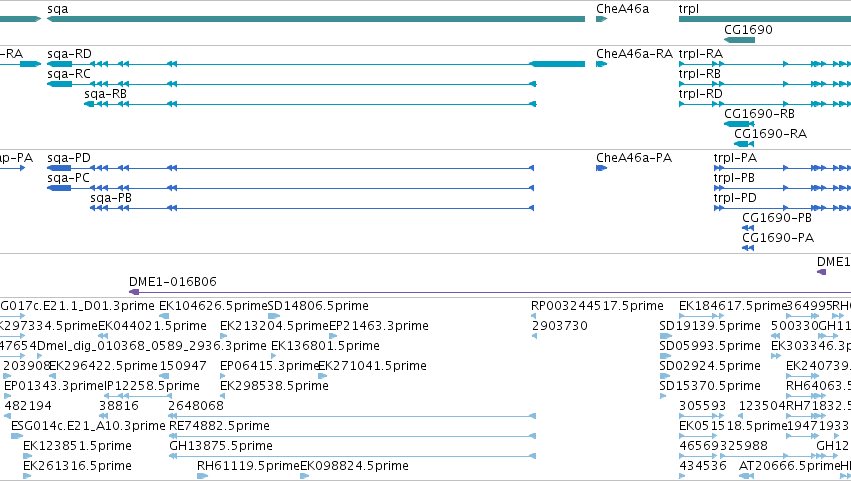Select the CG1690-RA transcript glyph
Image resolution: width=851 pixels, height=481 pixels.
(x=744, y=144)
